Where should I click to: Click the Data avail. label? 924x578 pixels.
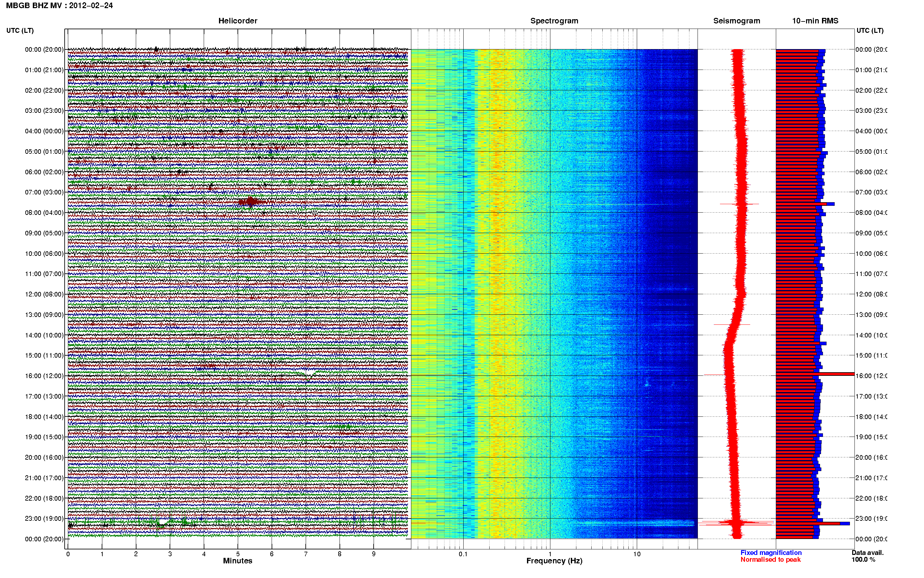[x=867, y=553]
